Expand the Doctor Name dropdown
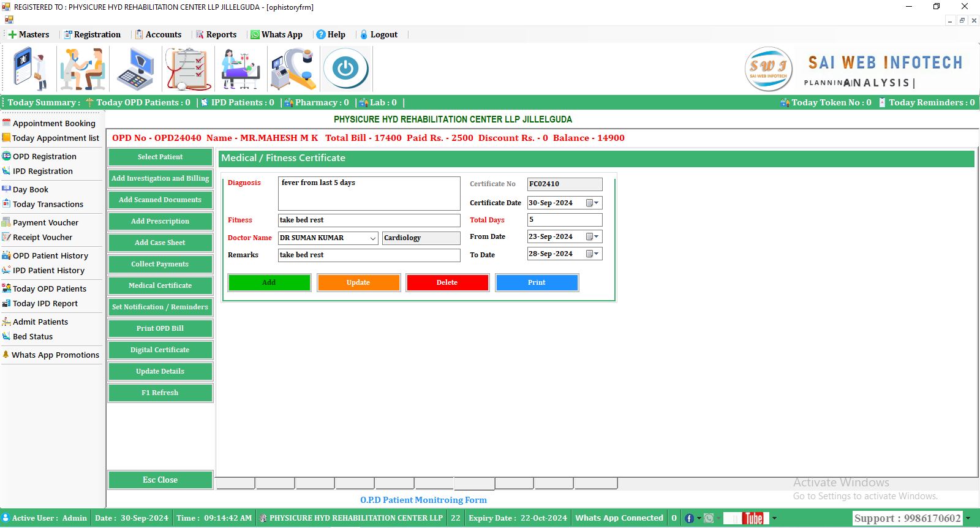980x528 pixels. click(x=372, y=238)
